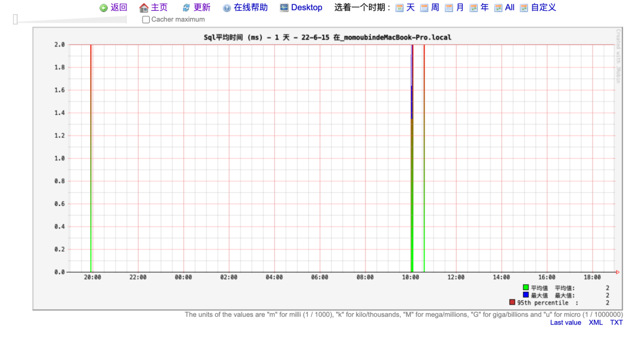This screenshot has height=339, width=644.
Task: Click the graph size slider handle
Action: pyautogui.click(x=15, y=19)
